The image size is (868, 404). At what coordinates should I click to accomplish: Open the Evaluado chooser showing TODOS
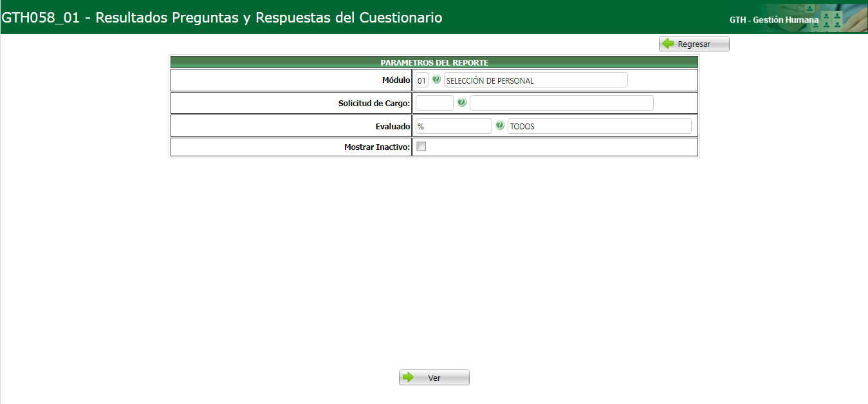click(x=500, y=125)
